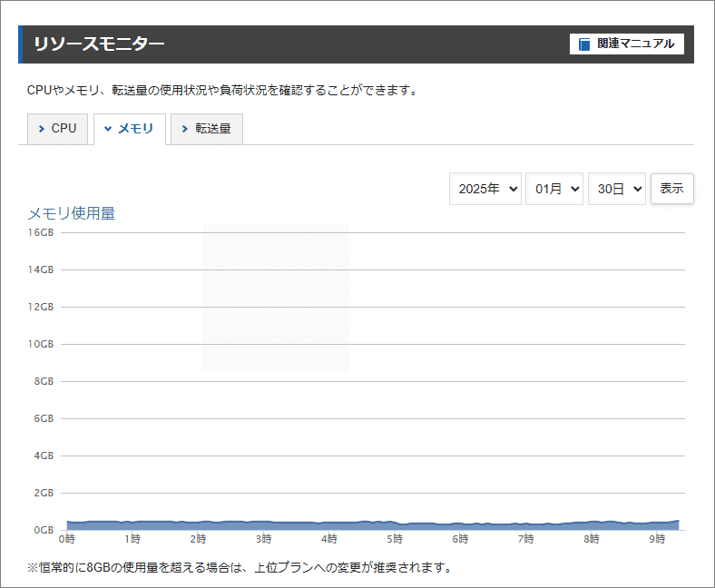Click the 7時 time label

point(525,539)
